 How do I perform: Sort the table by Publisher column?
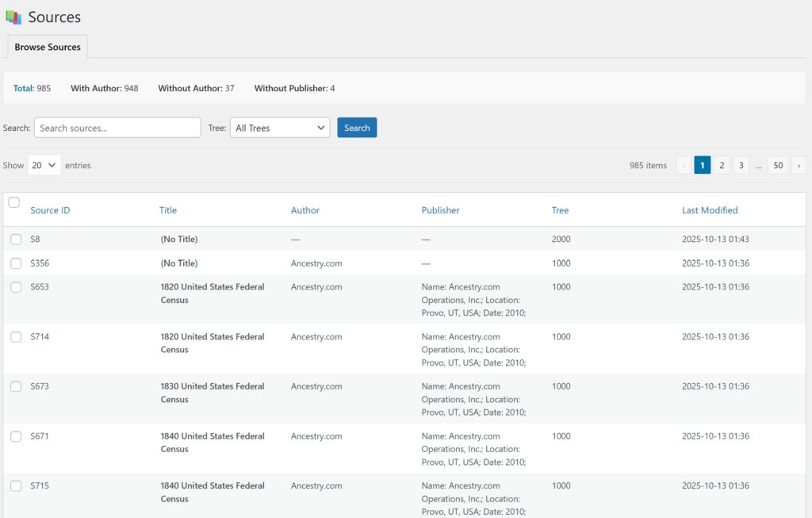pos(440,210)
